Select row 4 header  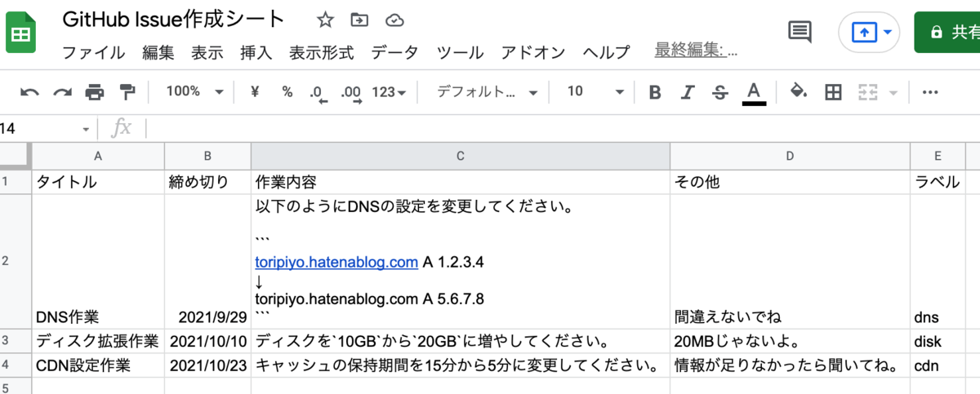coord(16,365)
